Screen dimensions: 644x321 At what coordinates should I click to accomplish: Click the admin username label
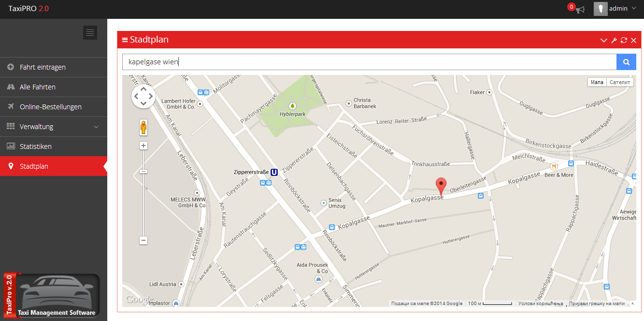coord(618,8)
